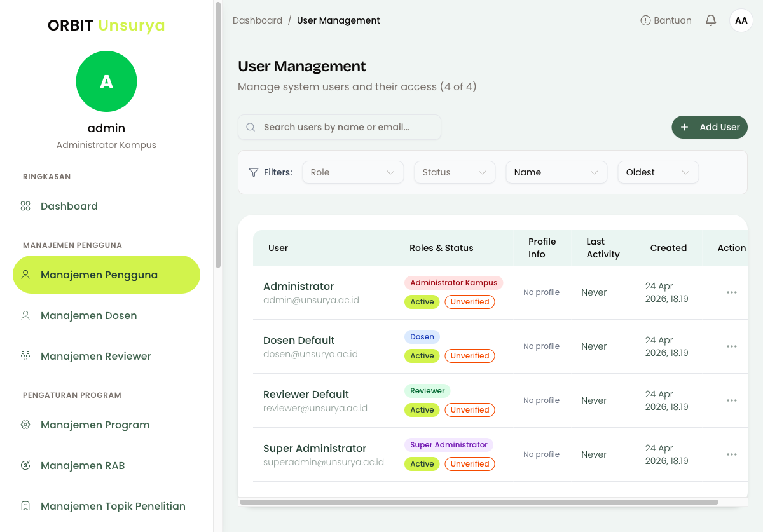The image size is (763, 532).
Task: Click the Manajemen Pengguna person icon
Action: coord(25,275)
